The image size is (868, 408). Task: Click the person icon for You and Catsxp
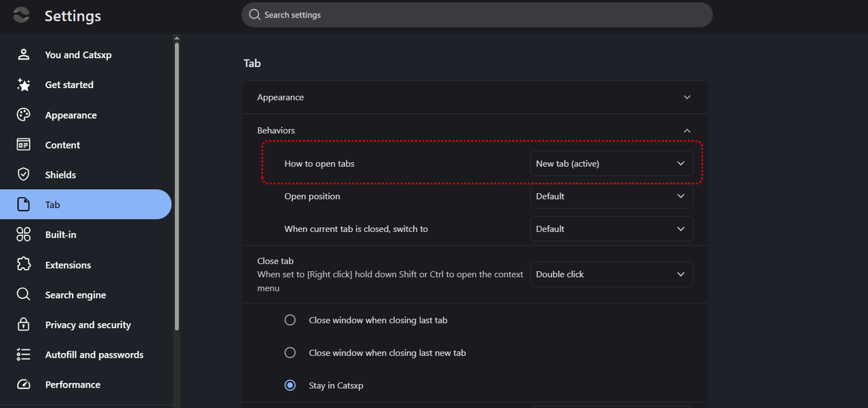[x=24, y=54]
